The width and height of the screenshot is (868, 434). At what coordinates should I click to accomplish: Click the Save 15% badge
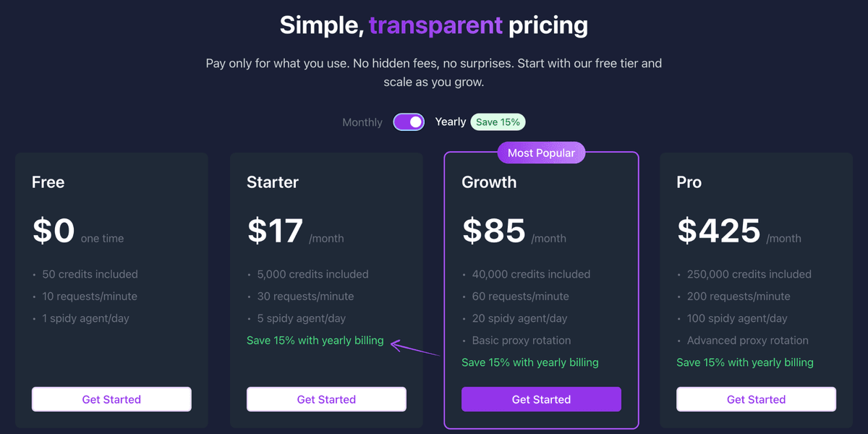pos(498,122)
